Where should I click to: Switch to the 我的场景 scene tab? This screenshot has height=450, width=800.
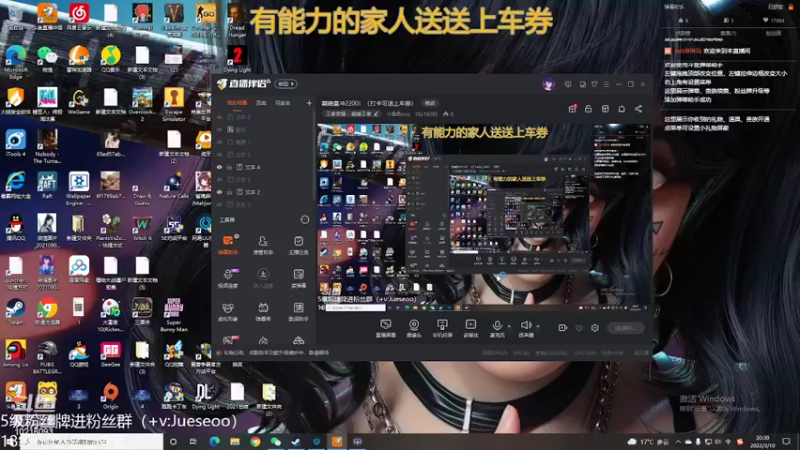coord(237,103)
